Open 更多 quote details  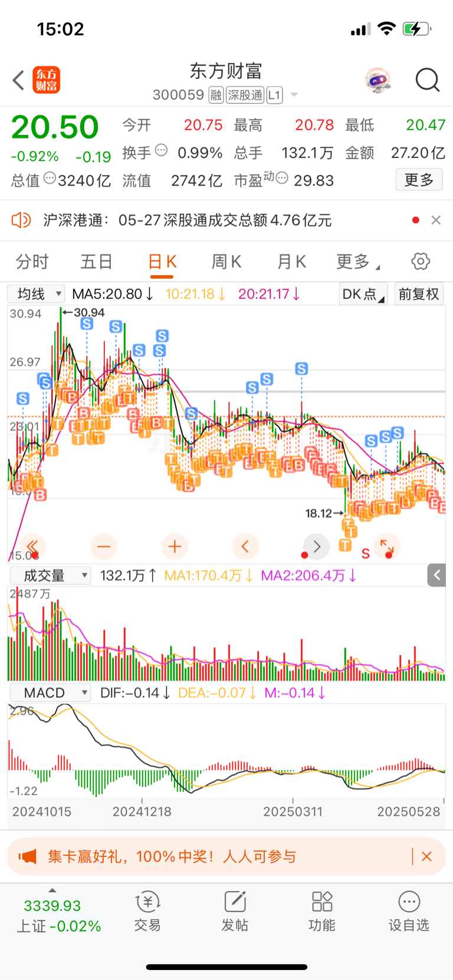point(419,180)
